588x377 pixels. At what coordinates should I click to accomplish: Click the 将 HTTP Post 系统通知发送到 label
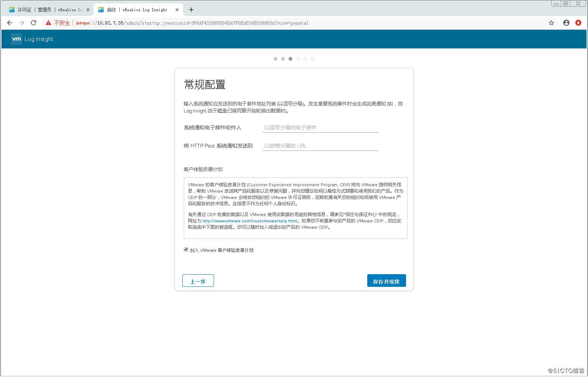(218, 146)
